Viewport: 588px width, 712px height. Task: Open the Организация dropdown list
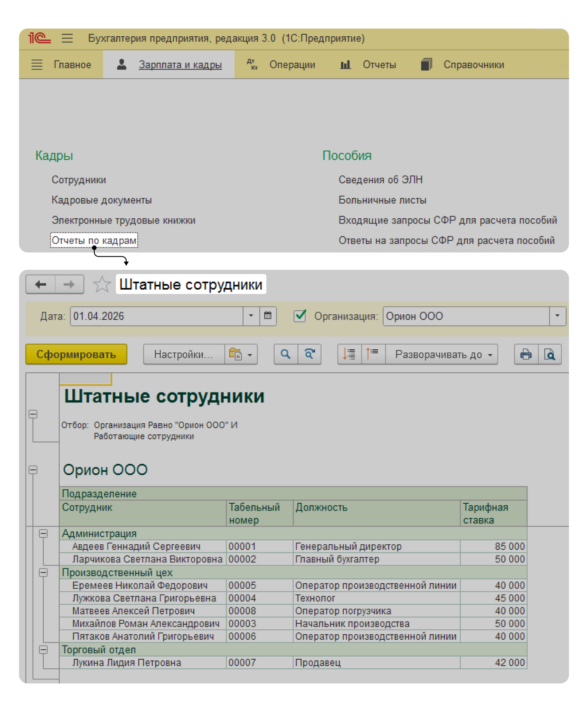point(557,316)
